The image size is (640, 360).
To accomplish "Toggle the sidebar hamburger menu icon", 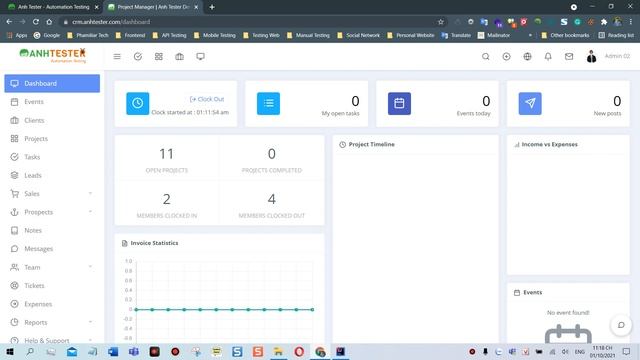I will 117,56.
